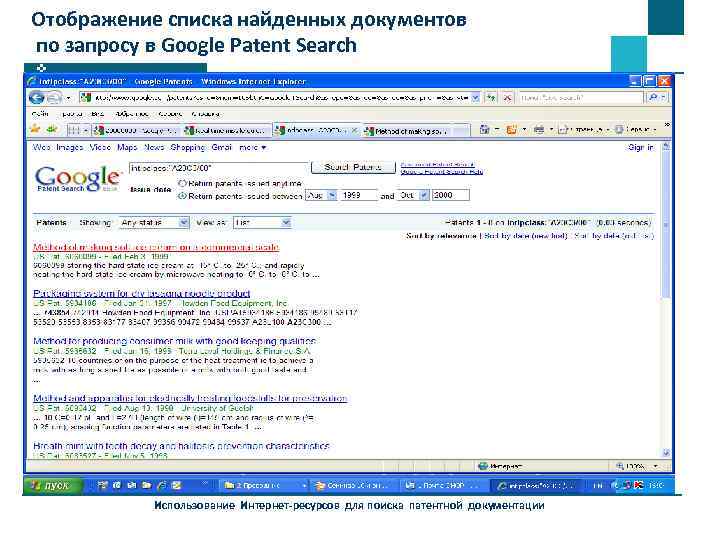The image size is (720, 540).
Task: Select 'Return patents issued anytime' radio
Action: pos(182,183)
